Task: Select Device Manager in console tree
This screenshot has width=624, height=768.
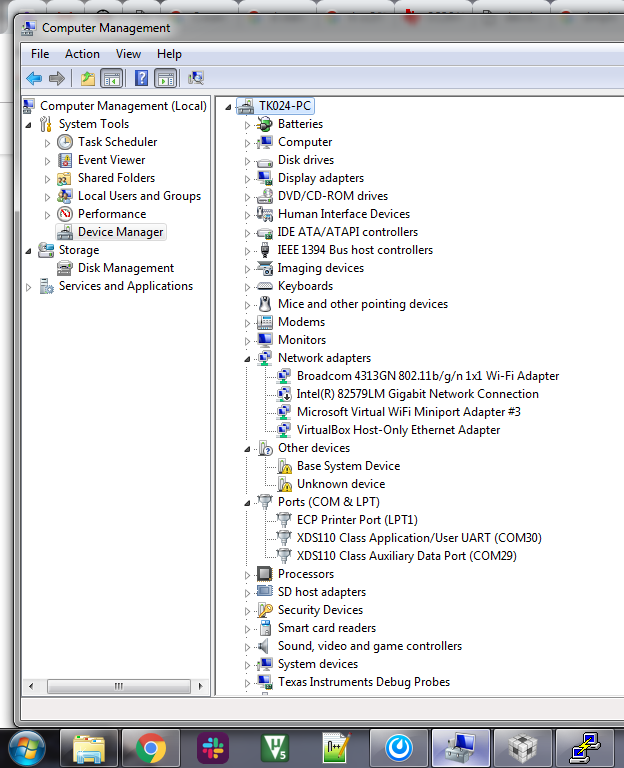Action: (120, 232)
